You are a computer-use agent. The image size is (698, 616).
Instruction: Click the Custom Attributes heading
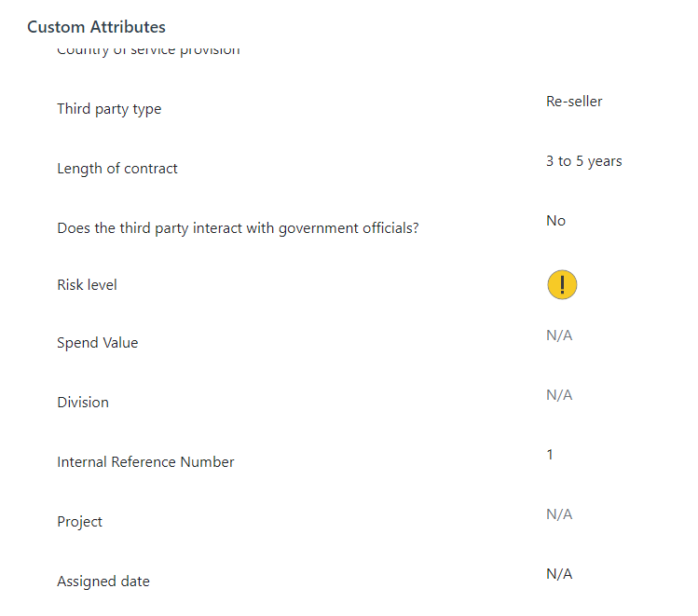click(96, 27)
